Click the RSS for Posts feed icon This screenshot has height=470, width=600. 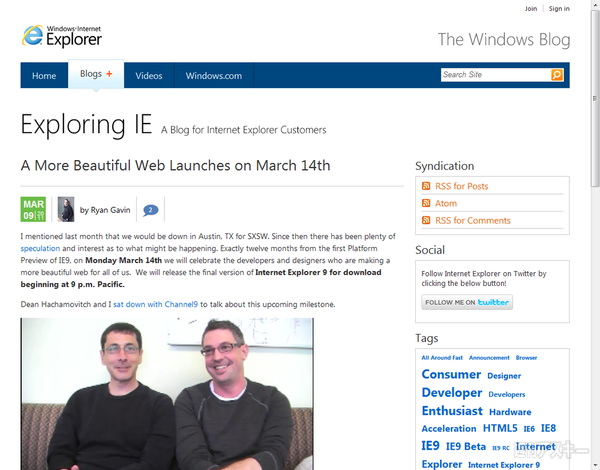(x=426, y=186)
